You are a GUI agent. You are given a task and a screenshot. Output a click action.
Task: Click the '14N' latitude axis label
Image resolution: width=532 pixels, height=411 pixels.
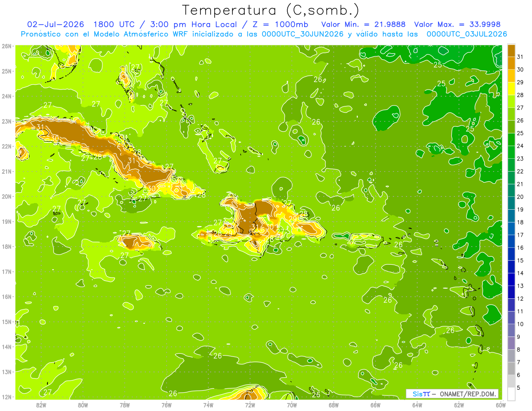click(x=7, y=347)
